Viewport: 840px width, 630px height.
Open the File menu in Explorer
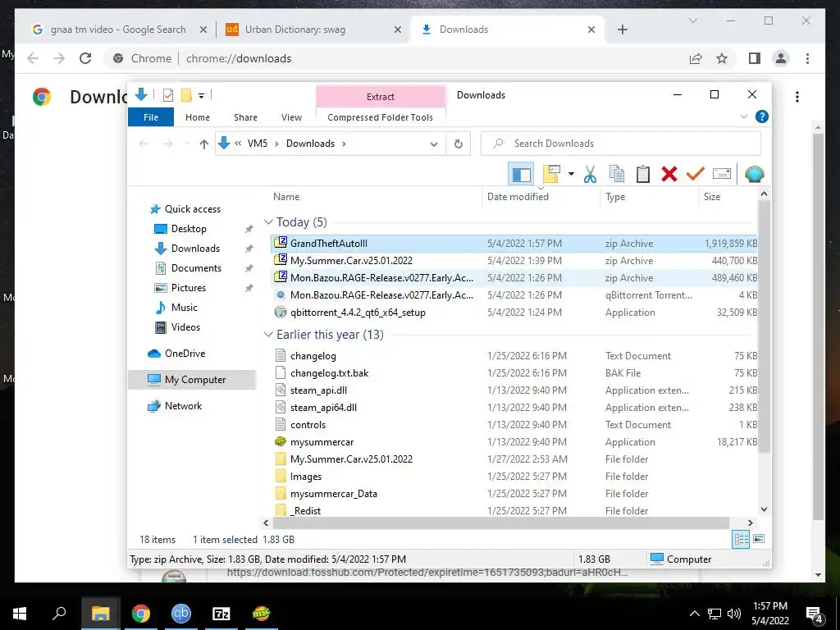(x=151, y=117)
